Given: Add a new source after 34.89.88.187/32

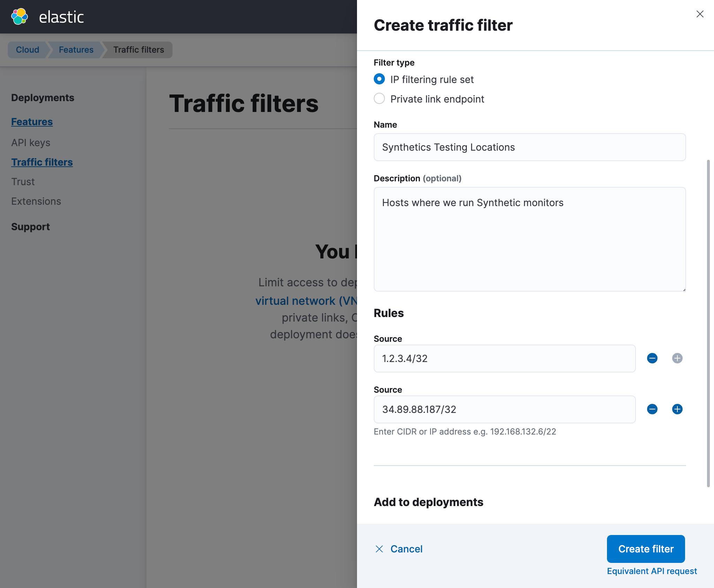Looking at the screenshot, I should (x=677, y=409).
